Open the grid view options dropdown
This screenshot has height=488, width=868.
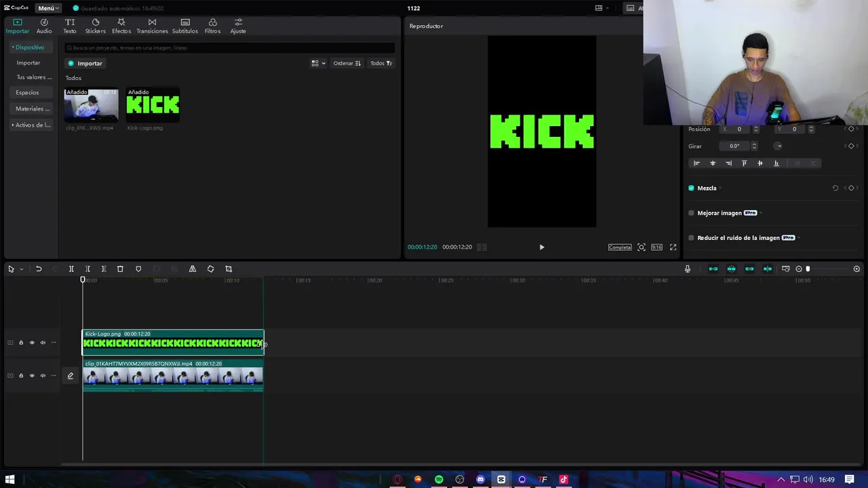click(x=318, y=63)
